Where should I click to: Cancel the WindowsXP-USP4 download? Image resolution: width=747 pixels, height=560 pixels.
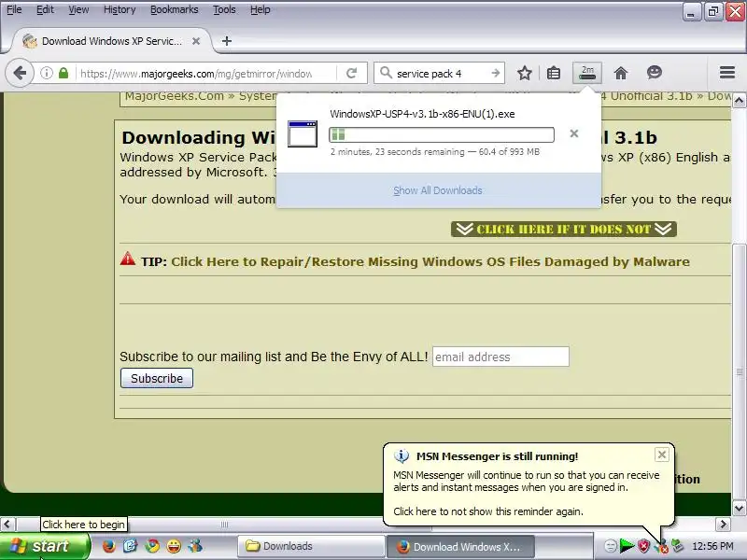(x=574, y=133)
